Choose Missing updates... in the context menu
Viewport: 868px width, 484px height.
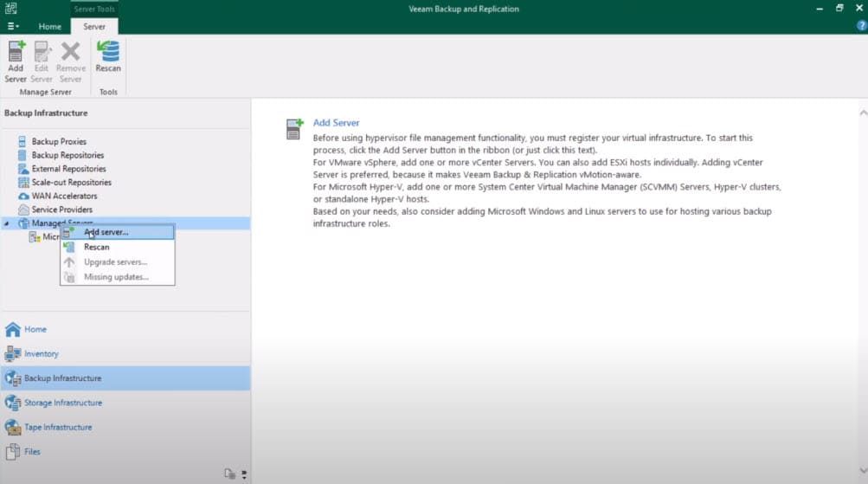(x=118, y=277)
